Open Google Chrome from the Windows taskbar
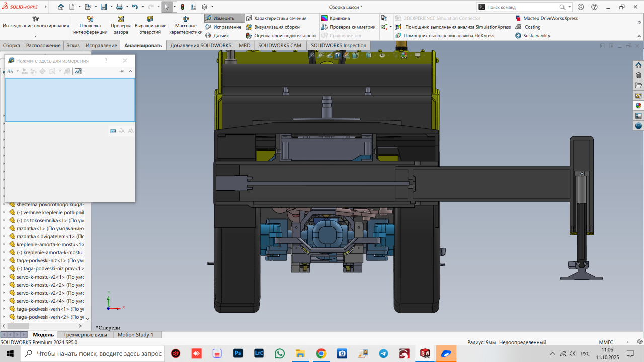This screenshot has height=362, width=644. 321,353
